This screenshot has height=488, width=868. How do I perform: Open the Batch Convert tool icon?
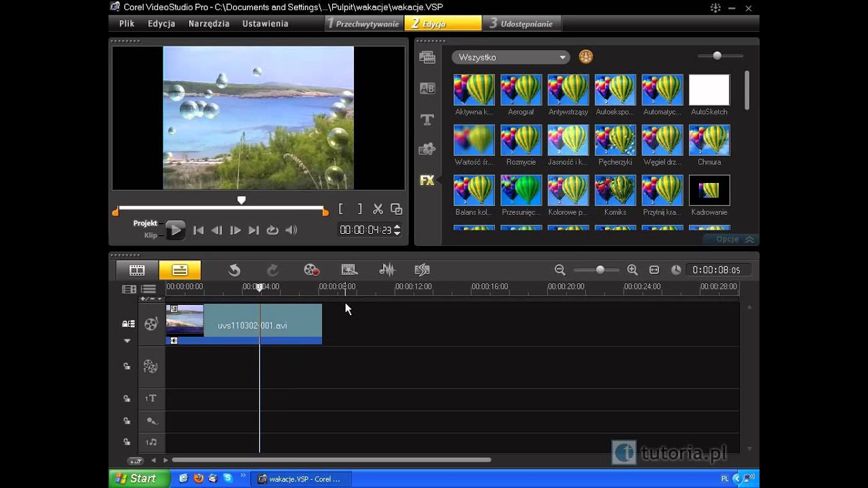pyautogui.click(x=349, y=270)
